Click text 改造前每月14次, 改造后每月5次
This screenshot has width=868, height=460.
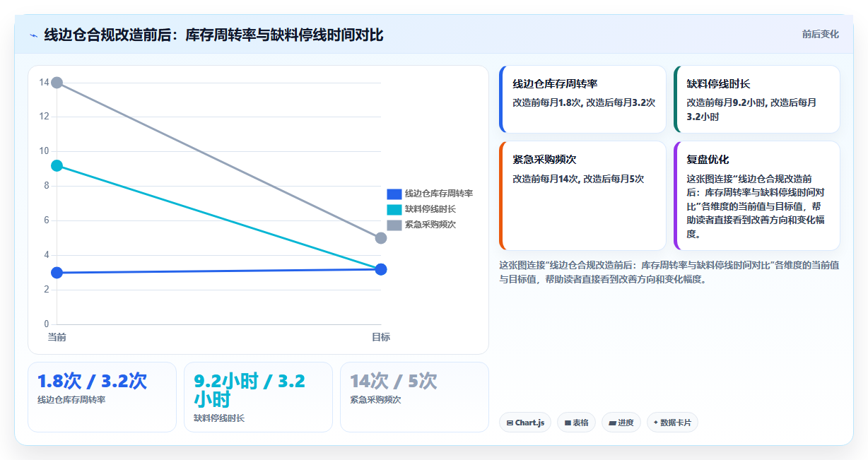click(x=578, y=179)
